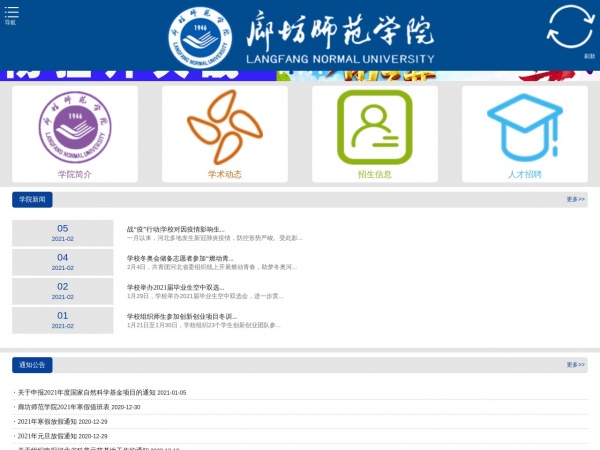Open the purple 学院简介 seal icon
The height and width of the screenshot is (450, 600).
[75, 127]
